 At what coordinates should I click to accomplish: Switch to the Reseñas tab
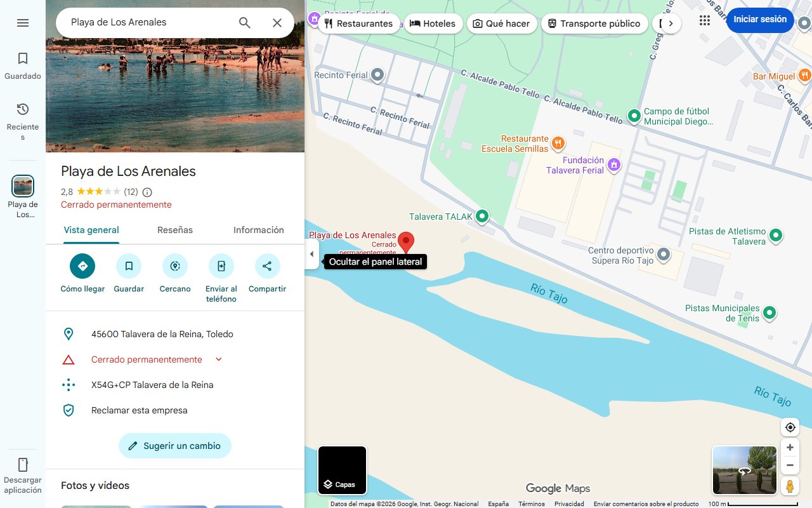coord(174,230)
